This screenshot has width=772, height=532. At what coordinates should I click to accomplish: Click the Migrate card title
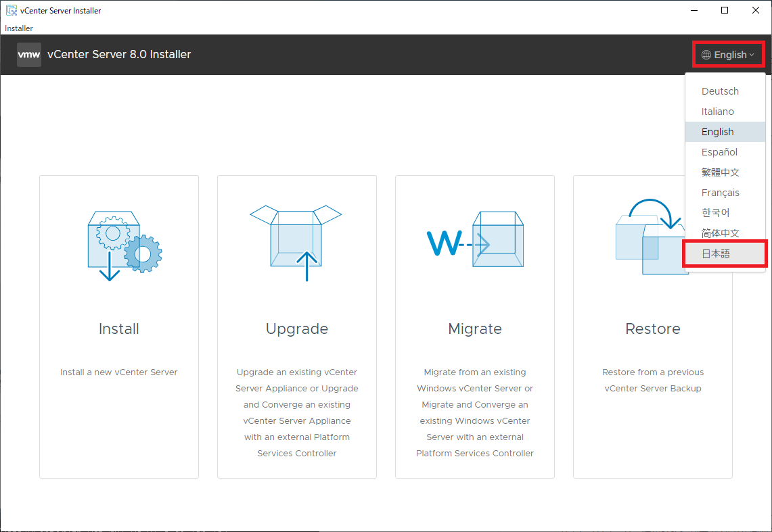pyautogui.click(x=475, y=329)
